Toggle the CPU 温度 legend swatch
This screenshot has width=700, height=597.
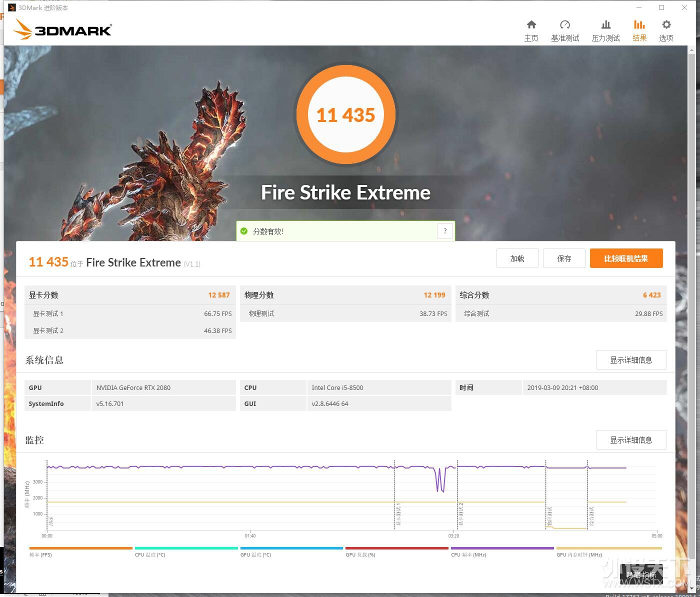(186, 548)
